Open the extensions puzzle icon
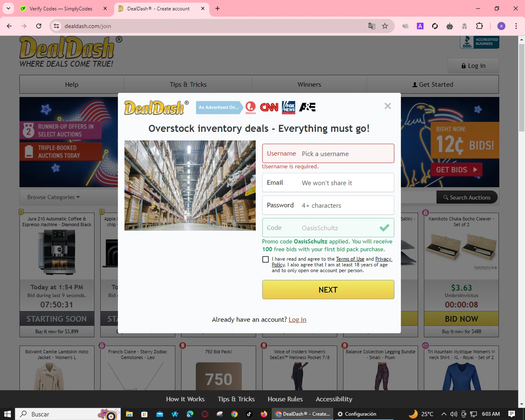This screenshot has width=525, height=420. pos(479,26)
